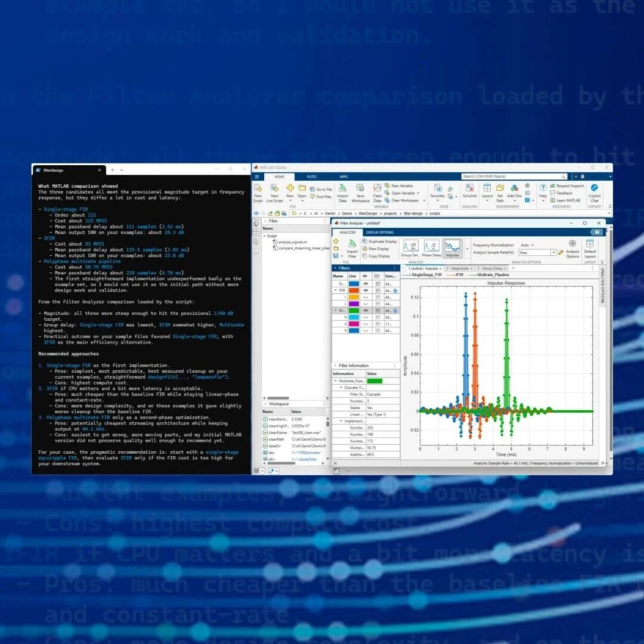644x644 pixels.
Task: Click the blue line color of S... filter
Action: coord(354,284)
